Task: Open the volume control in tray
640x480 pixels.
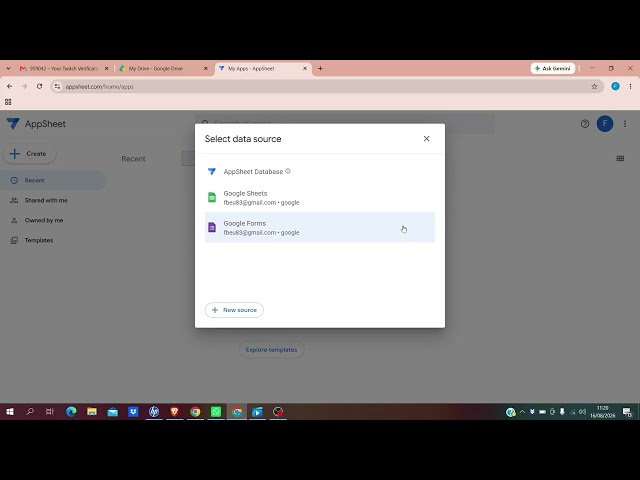Action: pyautogui.click(x=582, y=412)
